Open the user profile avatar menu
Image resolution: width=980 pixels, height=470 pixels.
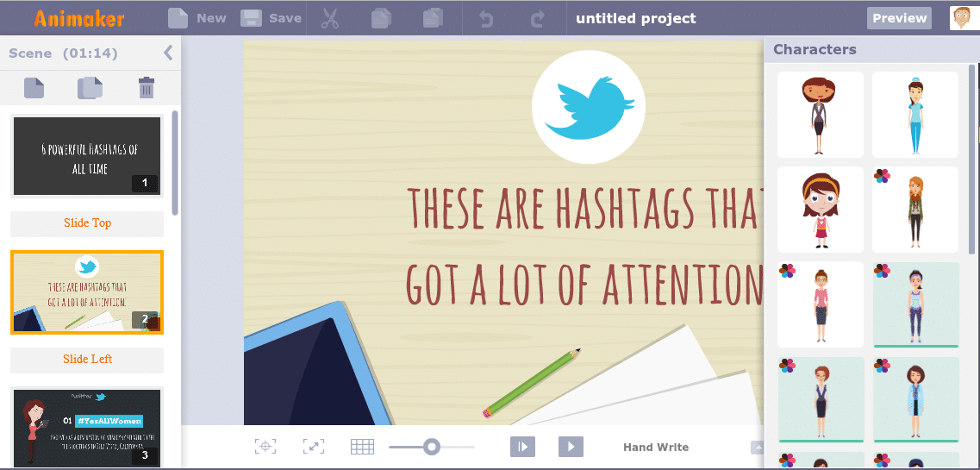pyautogui.click(x=963, y=18)
